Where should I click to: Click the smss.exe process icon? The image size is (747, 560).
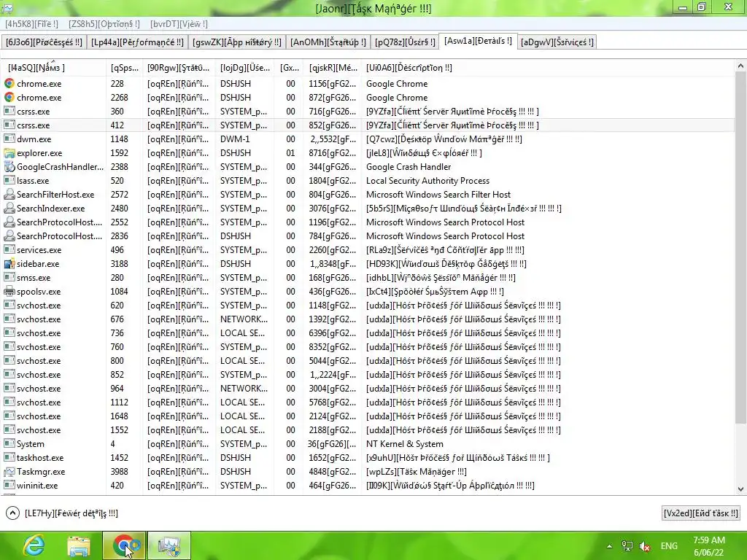click(x=9, y=277)
